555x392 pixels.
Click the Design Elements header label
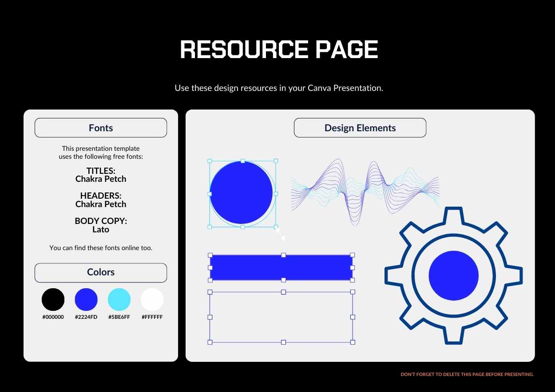(x=360, y=128)
